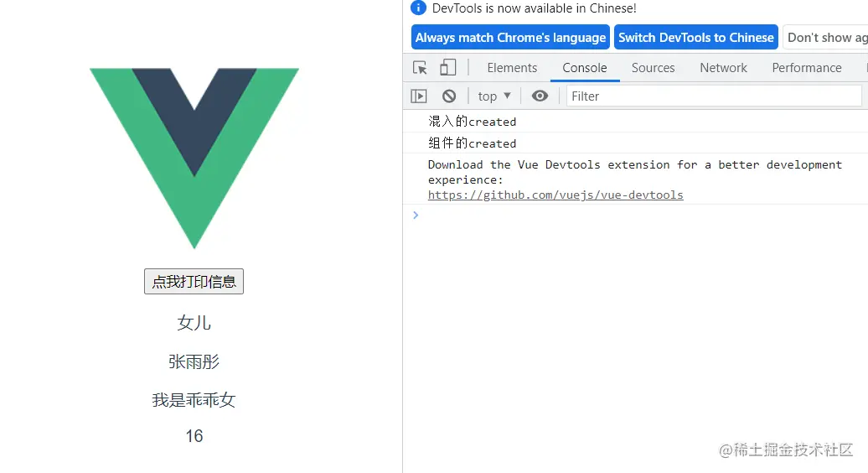Switch to the Sources tab
This screenshot has height=473, width=868.
coord(654,68)
